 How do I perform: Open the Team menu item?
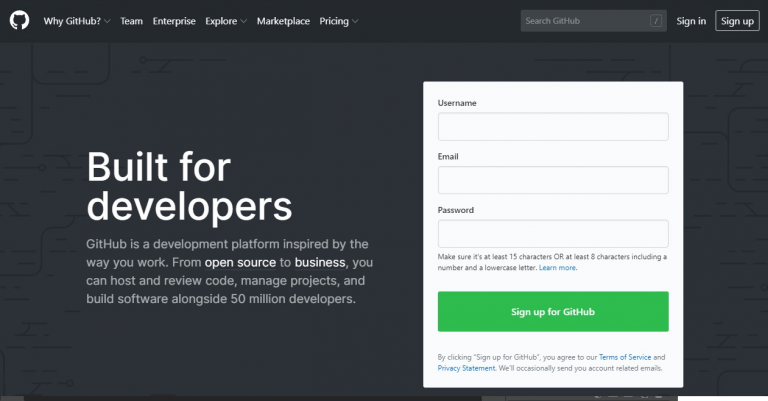pyautogui.click(x=131, y=21)
